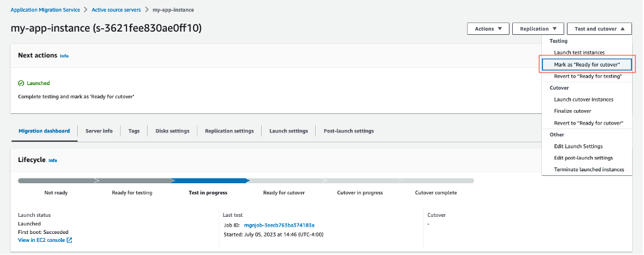
Task: Switch to Post-launch settings tab
Action: click(349, 131)
